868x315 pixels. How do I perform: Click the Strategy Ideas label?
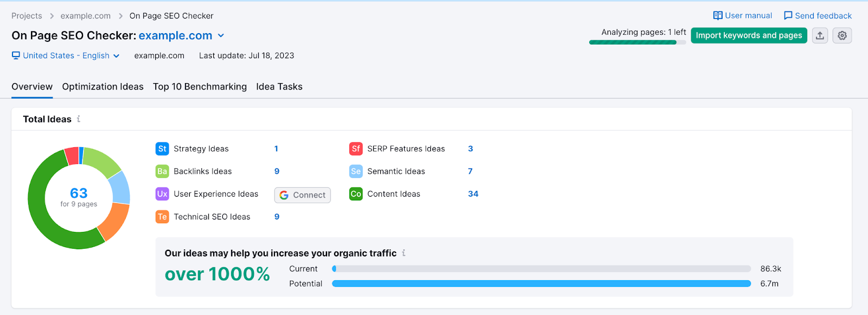[x=201, y=149]
